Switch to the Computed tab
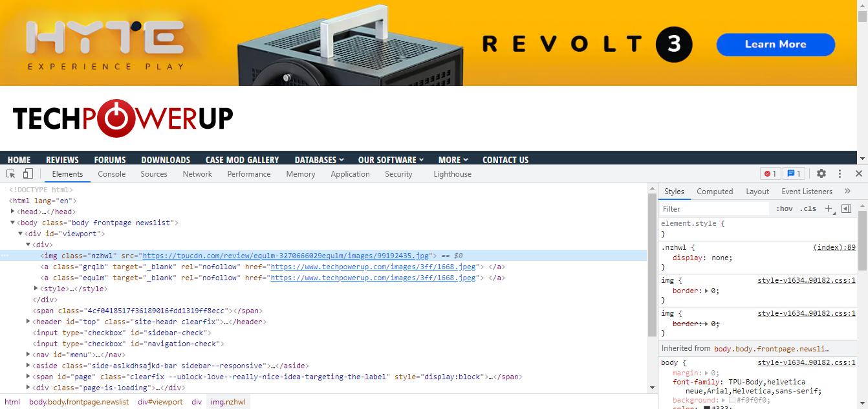 point(715,191)
